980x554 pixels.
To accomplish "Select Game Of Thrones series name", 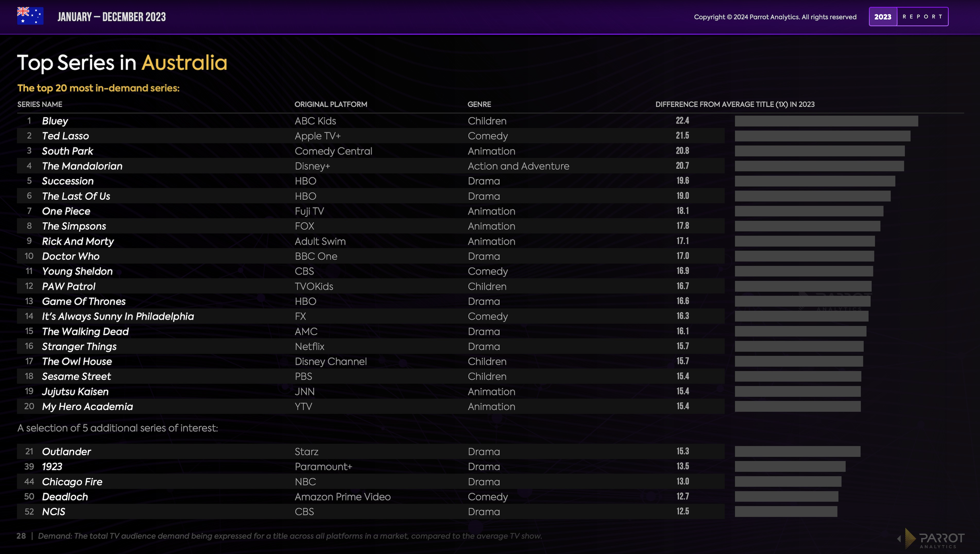I will [84, 301].
